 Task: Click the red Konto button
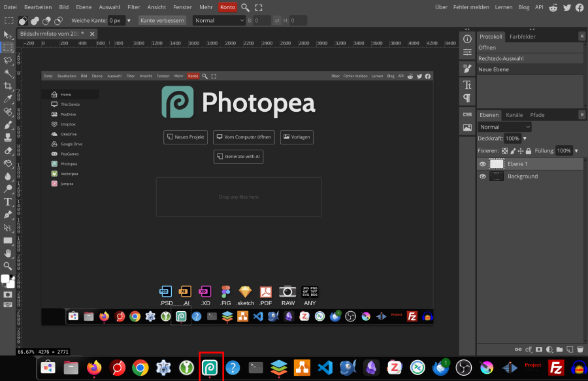coord(227,7)
